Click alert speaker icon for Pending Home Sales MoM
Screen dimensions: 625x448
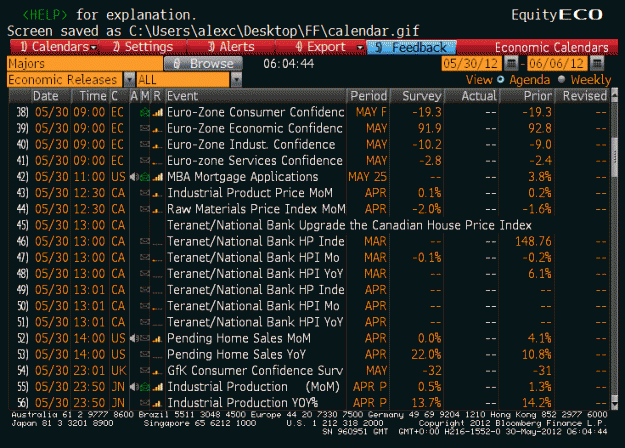[134, 338]
